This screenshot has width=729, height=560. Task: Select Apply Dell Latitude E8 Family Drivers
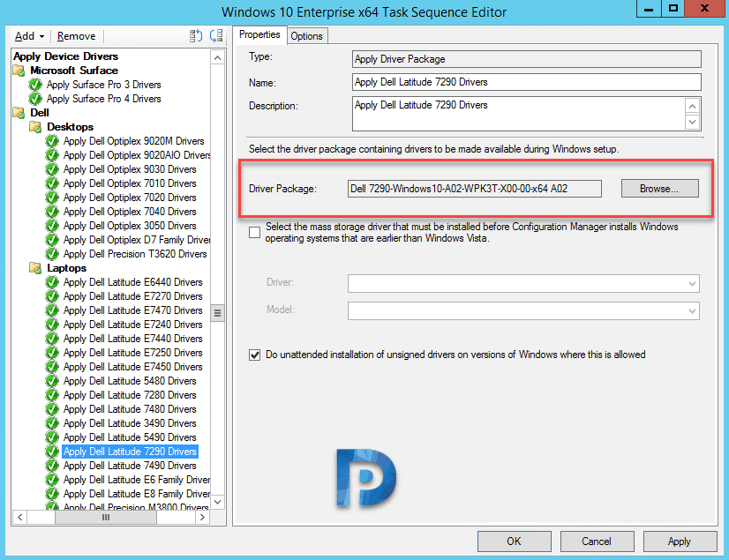pos(137,494)
